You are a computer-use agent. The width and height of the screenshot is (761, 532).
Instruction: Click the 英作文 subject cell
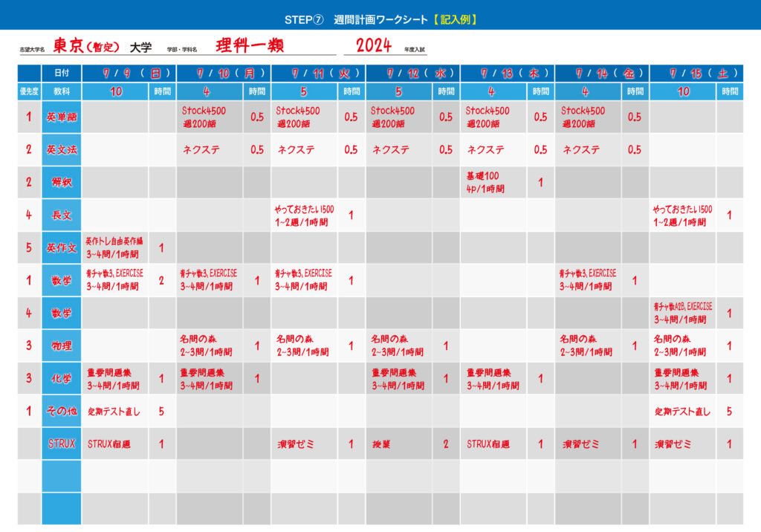point(62,247)
